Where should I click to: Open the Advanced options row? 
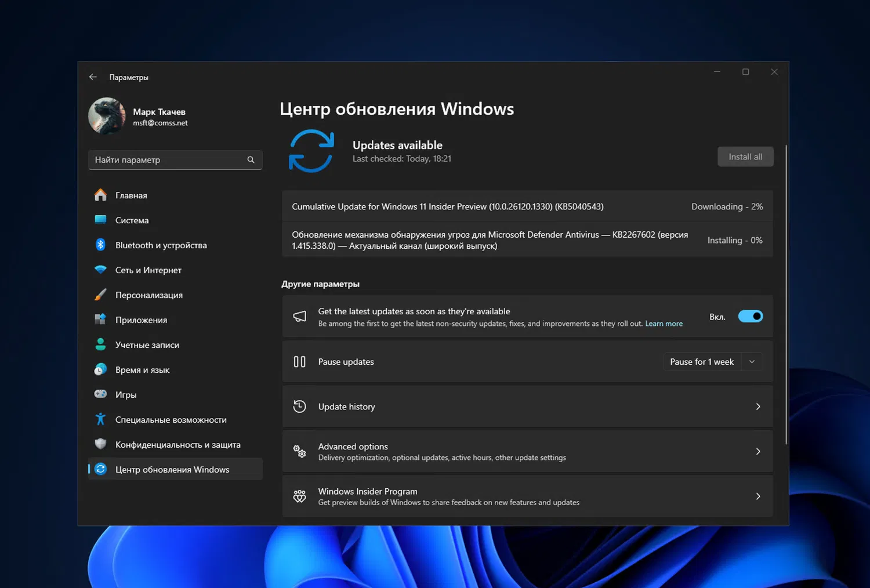coord(527,451)
